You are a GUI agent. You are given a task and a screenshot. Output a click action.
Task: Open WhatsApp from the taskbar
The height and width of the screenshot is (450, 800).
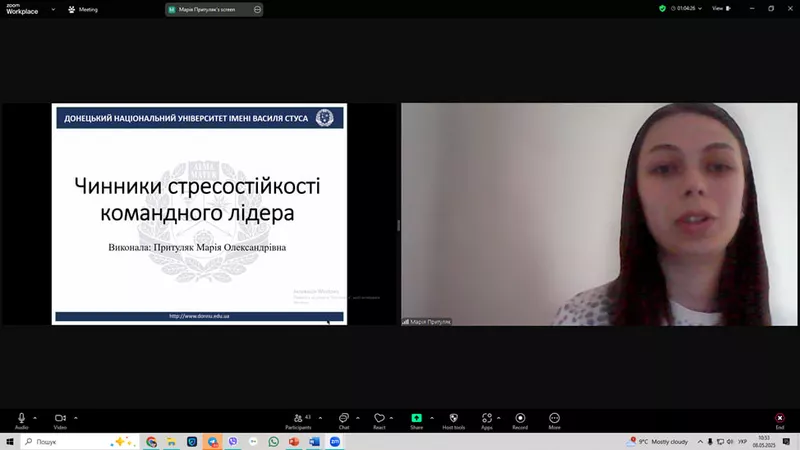click(x=273, y=442)
